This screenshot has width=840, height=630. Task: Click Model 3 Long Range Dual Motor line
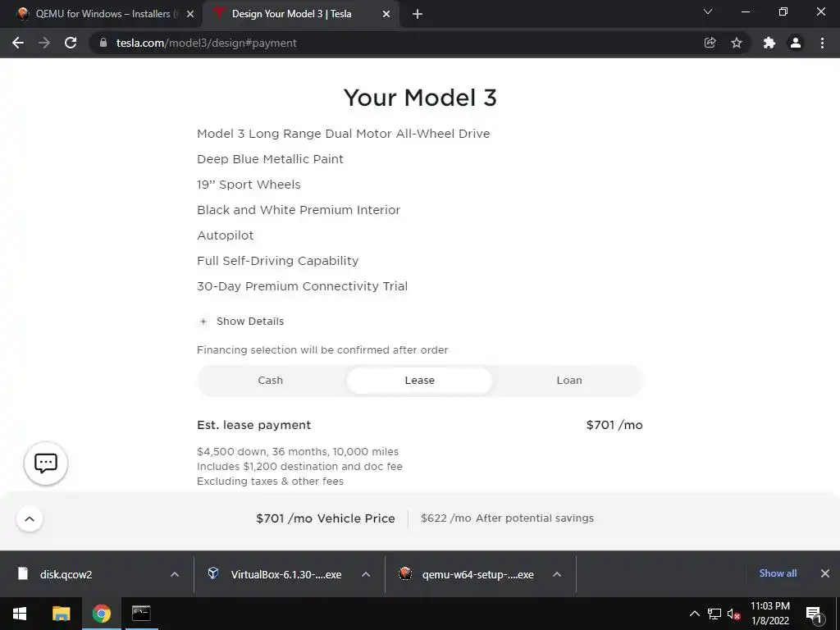point(344,134)
